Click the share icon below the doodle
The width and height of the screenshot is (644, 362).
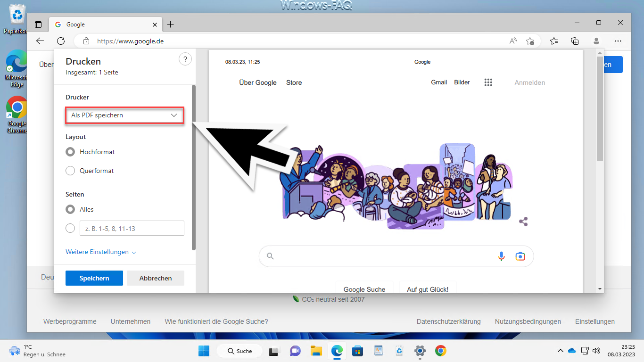pyautogui.click(x=523, y=222)
